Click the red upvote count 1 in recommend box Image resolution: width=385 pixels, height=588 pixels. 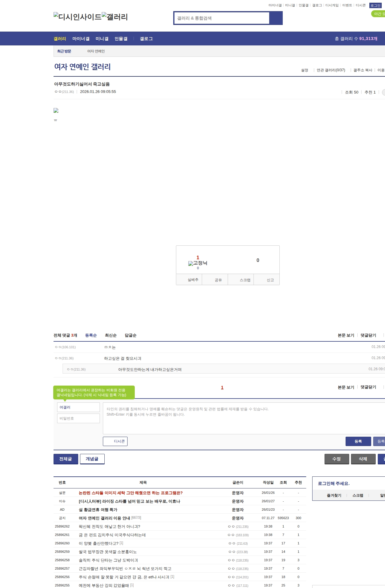198,257
